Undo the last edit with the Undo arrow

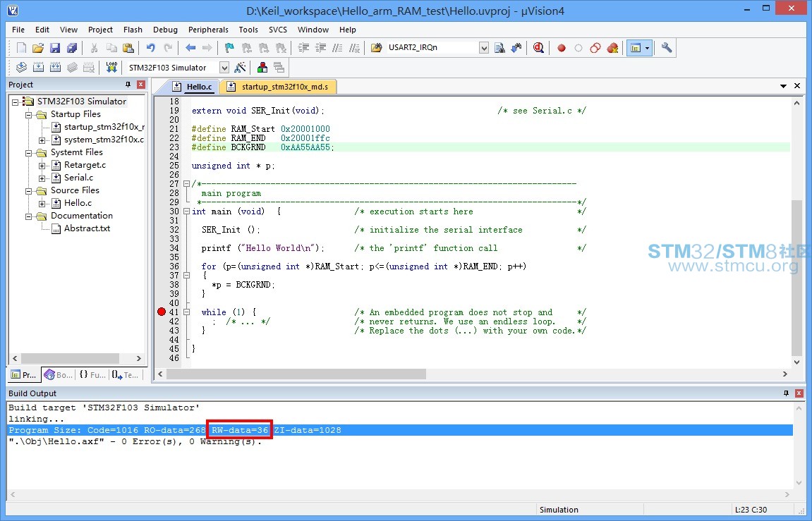point(151,48)
